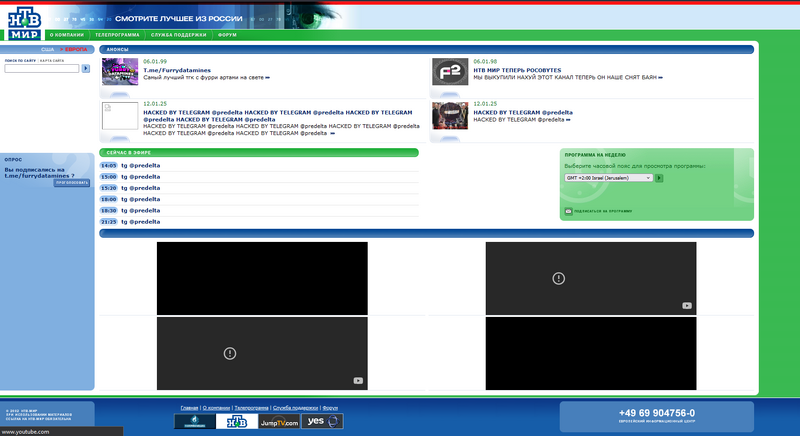Click Проголосовать poll button
This screenshot has height=436, width=800.
point(72,183)
